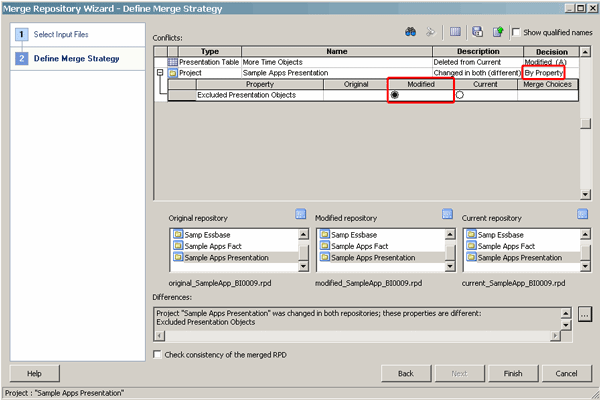Click the Conflicts table scrollbar thumb
Viewport: 600px width, 400px height.
click(x=585, y=123)
